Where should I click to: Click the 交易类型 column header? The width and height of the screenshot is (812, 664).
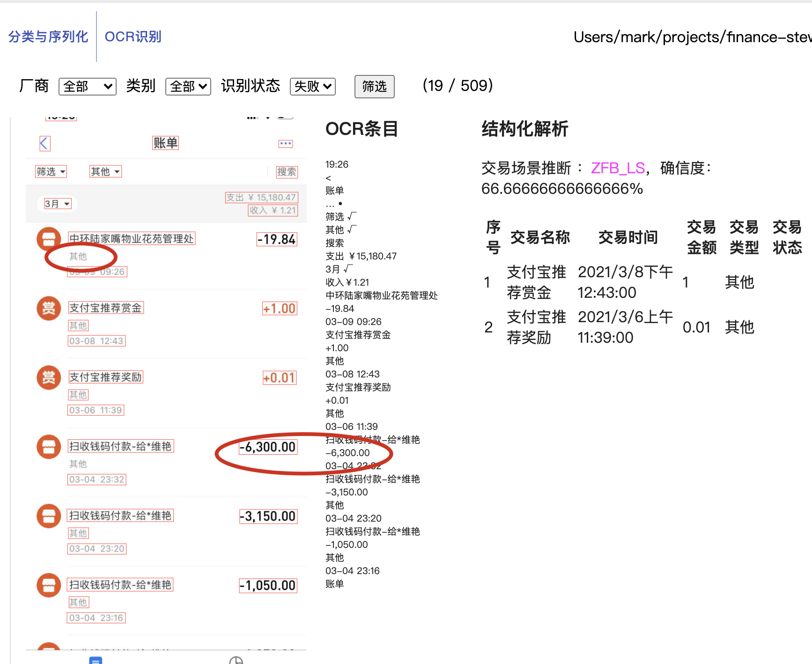tap(744, 237)
